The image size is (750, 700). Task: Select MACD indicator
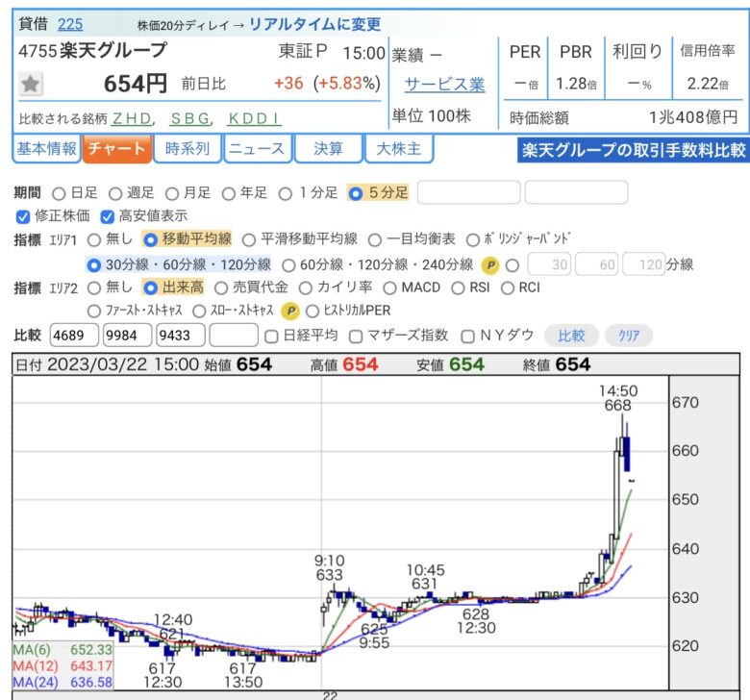pos(389,288)
